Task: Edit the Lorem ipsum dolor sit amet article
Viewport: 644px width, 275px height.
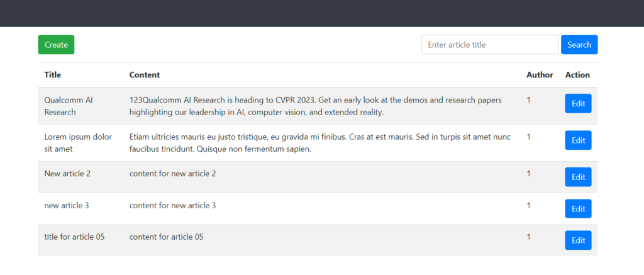Action: point(578,140)
